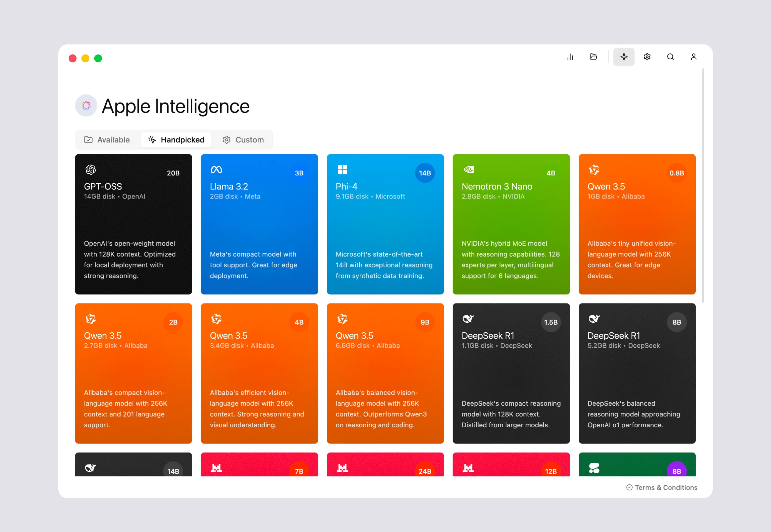Screen dimensions: 771x532
Task: Click the OpenAI logo on GPT-OSS card
Action: tap(90, 170)
